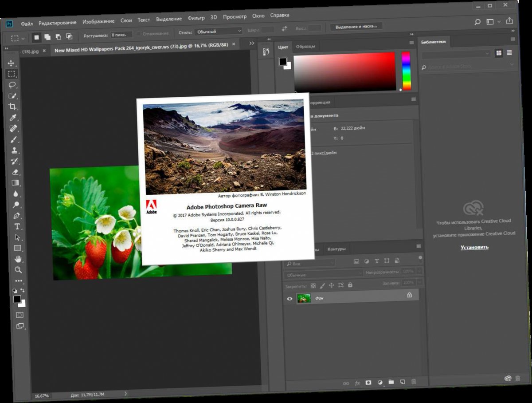Select the Healing Brush tool

pyautogui.click(x=13, y=128)
